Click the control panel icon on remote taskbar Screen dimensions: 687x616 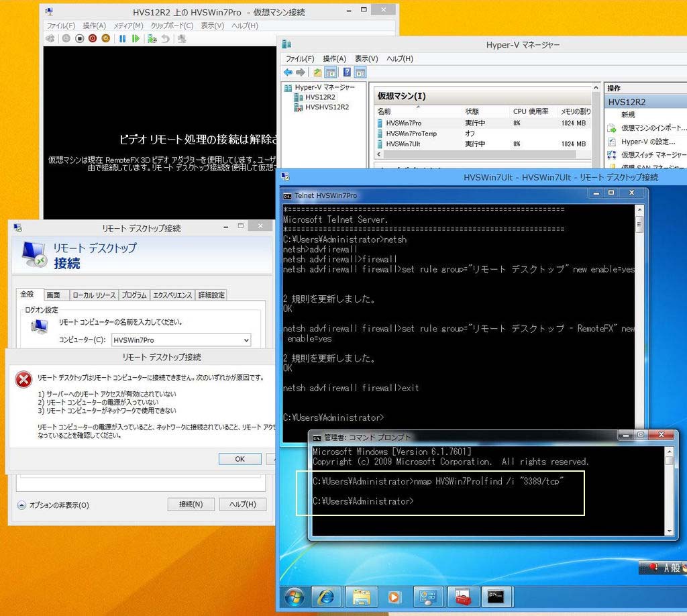(428, 597)
